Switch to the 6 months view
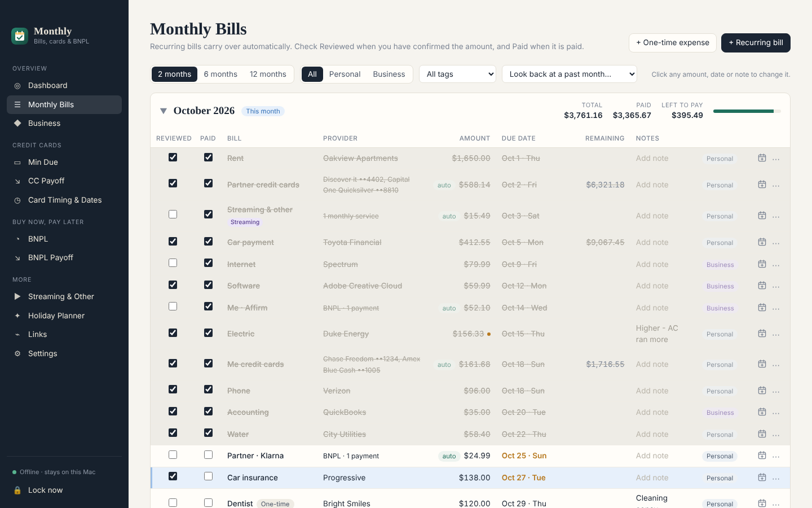812x508 pixels. [220, 74]
